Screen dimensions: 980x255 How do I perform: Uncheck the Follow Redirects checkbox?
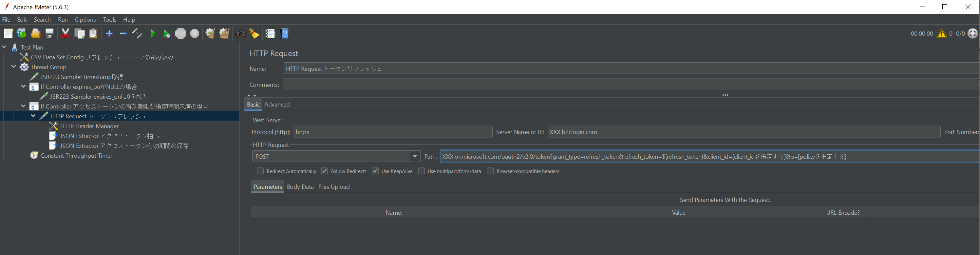pos(325,171)
